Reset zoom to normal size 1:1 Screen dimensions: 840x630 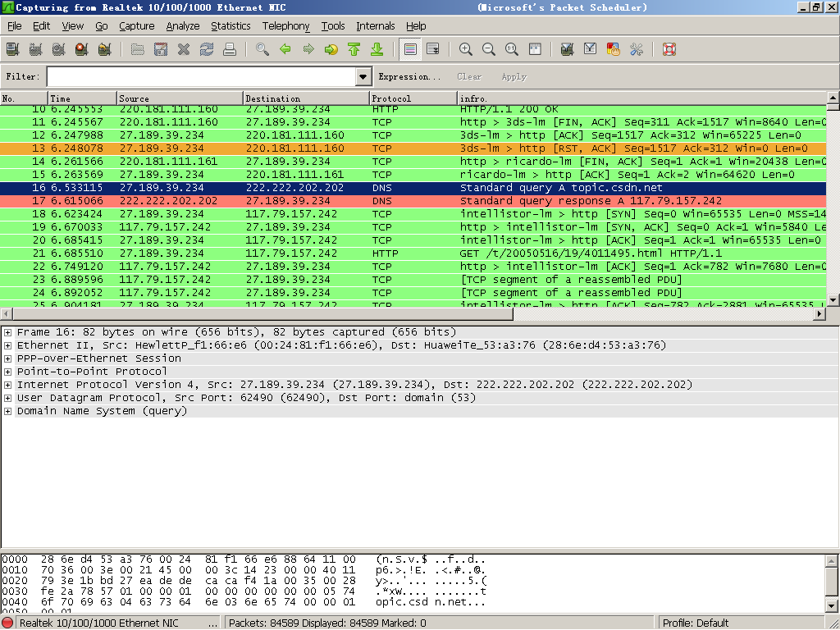tap(512, 49)
